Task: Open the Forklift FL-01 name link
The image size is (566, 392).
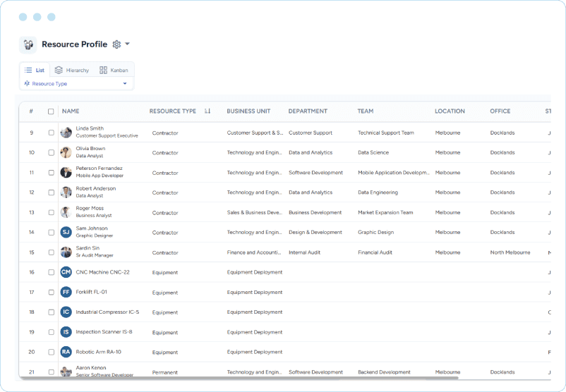Action: tap(91, 292)
